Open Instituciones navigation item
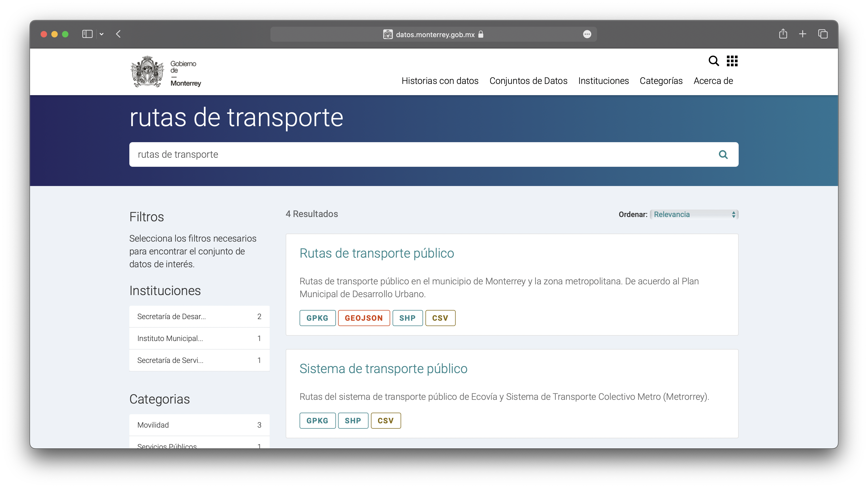868x488 pixels. coord(603,81)
